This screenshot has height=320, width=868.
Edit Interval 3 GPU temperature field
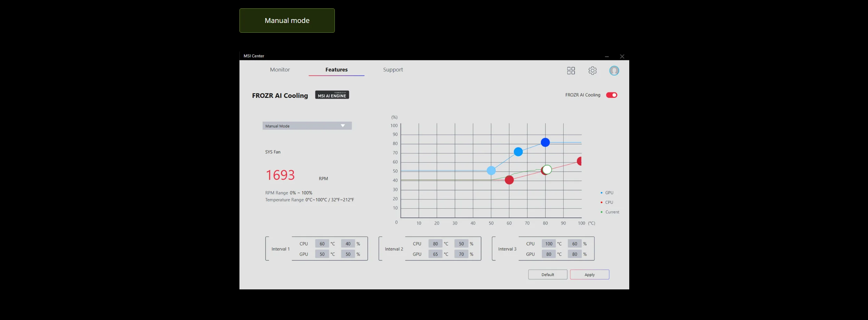[549, 254]
